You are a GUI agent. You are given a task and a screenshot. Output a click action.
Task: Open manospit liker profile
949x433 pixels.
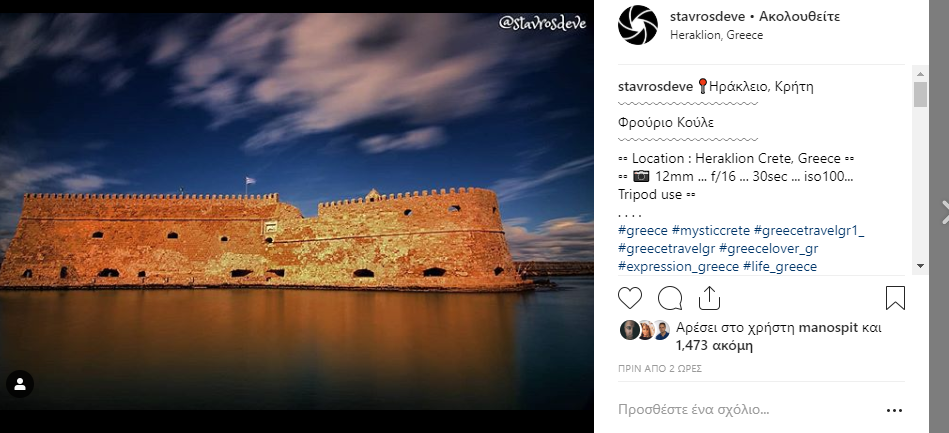[x=828, y=328]
